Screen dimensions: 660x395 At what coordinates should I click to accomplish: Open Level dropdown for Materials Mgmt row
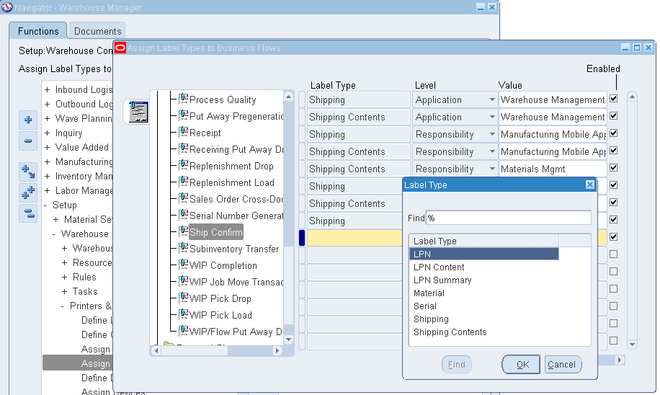click(492, 169)
